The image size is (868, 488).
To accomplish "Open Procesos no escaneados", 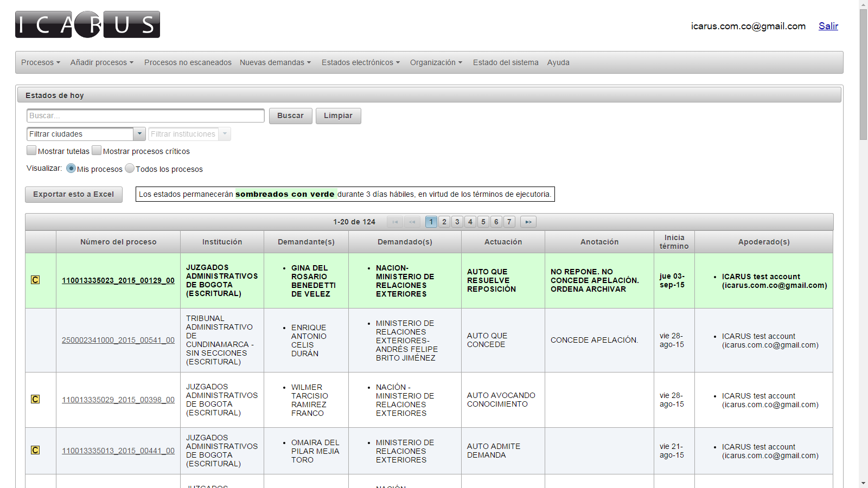I will (x=188, y=62).
